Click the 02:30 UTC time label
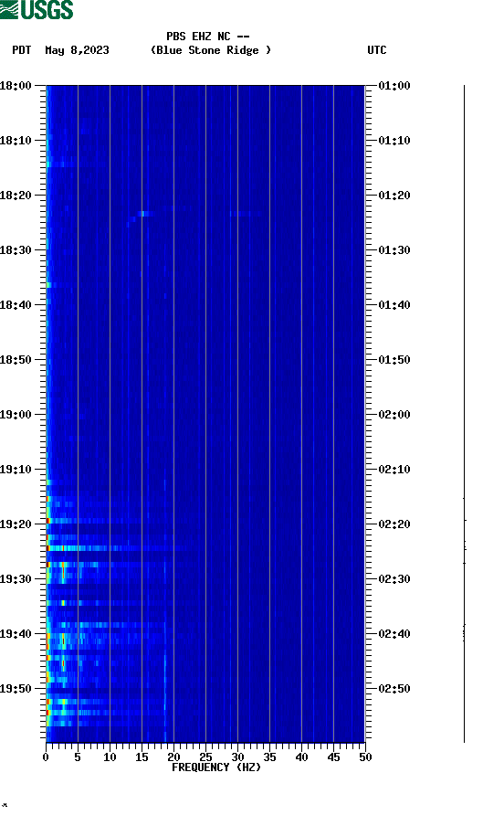Screen dimensions: 504x815 [x=394, y=579]
